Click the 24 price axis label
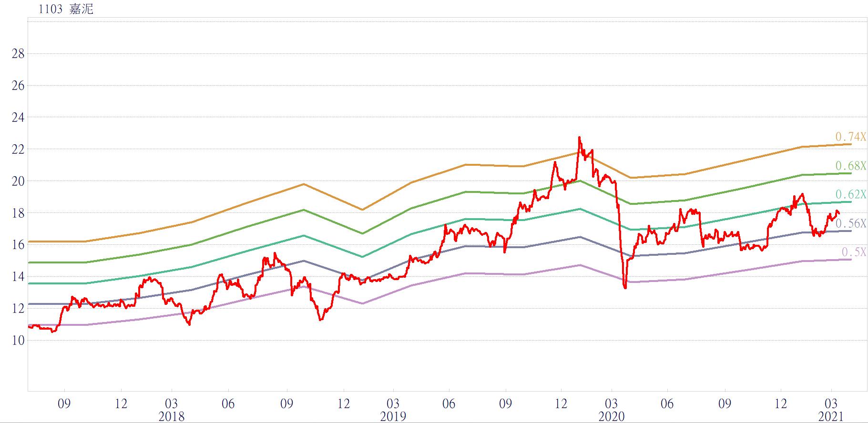Image resolution: width=868 pixels, height=423 pixels. pyautogui.click(x=18, y=118)
